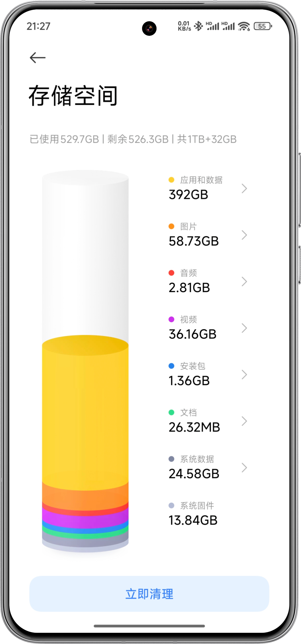The height and width of the screenshot is (644, 301).
Task: Open 视频 chevron arrow
Action: click(244, 328)
